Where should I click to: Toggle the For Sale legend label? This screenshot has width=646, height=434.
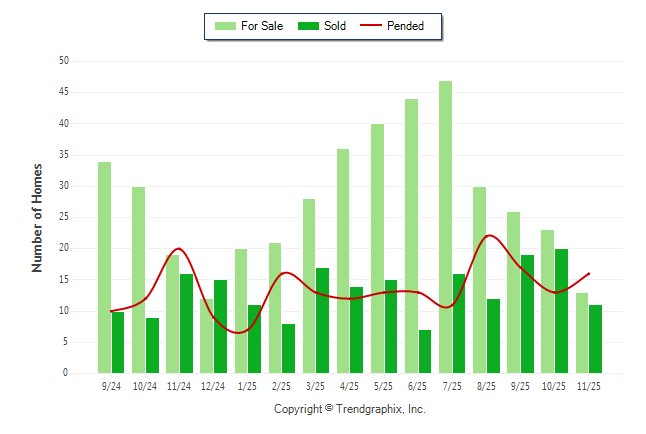point(262,26)
